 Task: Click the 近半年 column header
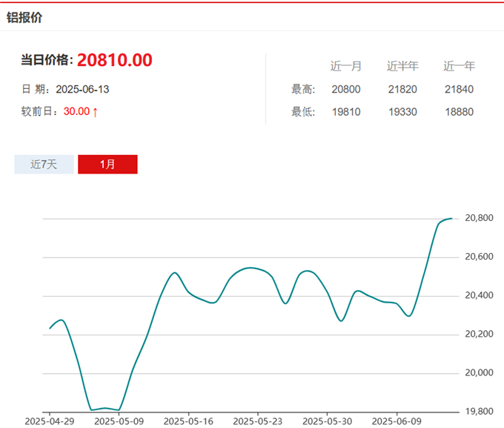(x=402, y=66)
